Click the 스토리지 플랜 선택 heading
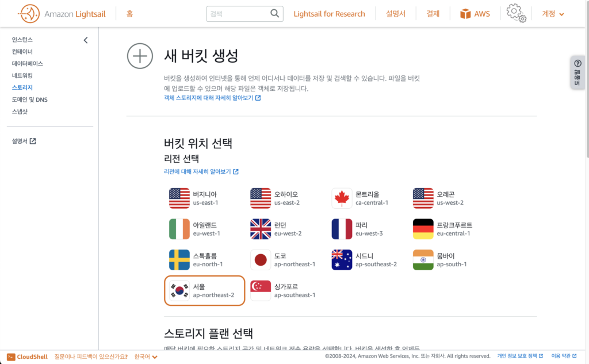Image resolution: width=589 pixels, height=364 pixels. tap(208, 334)
